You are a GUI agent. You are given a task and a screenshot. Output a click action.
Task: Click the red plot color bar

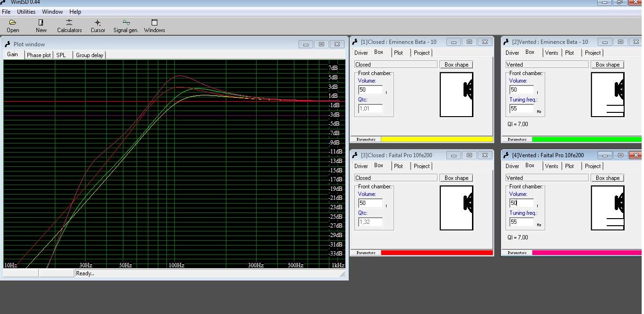tap(437, 253)
